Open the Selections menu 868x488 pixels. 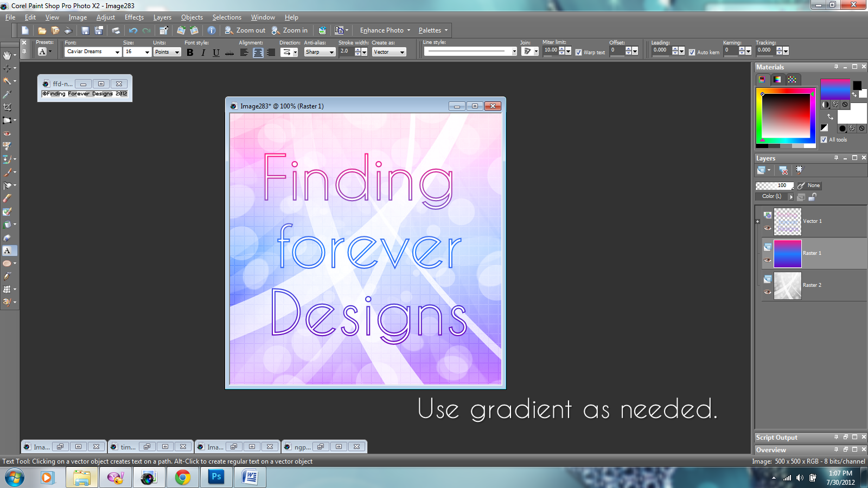tap(227, 17)
